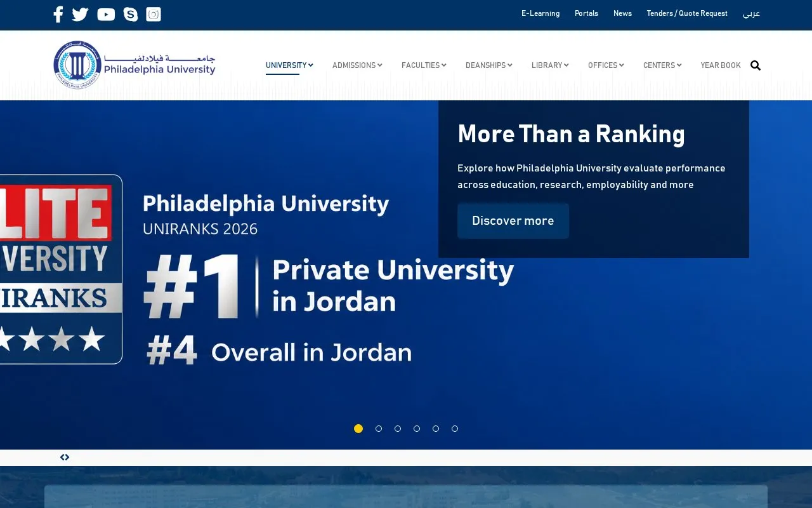Image resolution: width=812 pixels, height=508 pixels.
Task: Click the search magnifier icon
Action: (x=756, y=65)
